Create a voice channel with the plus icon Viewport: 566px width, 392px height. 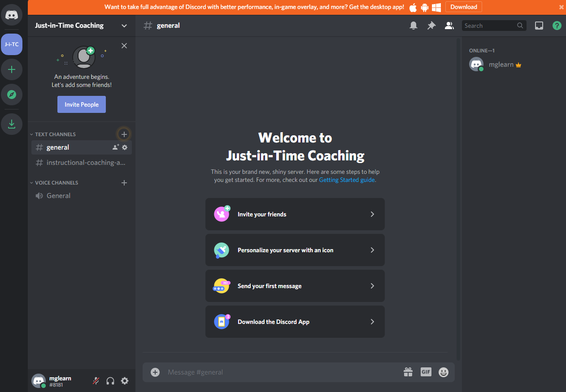(x=124, y=183)
